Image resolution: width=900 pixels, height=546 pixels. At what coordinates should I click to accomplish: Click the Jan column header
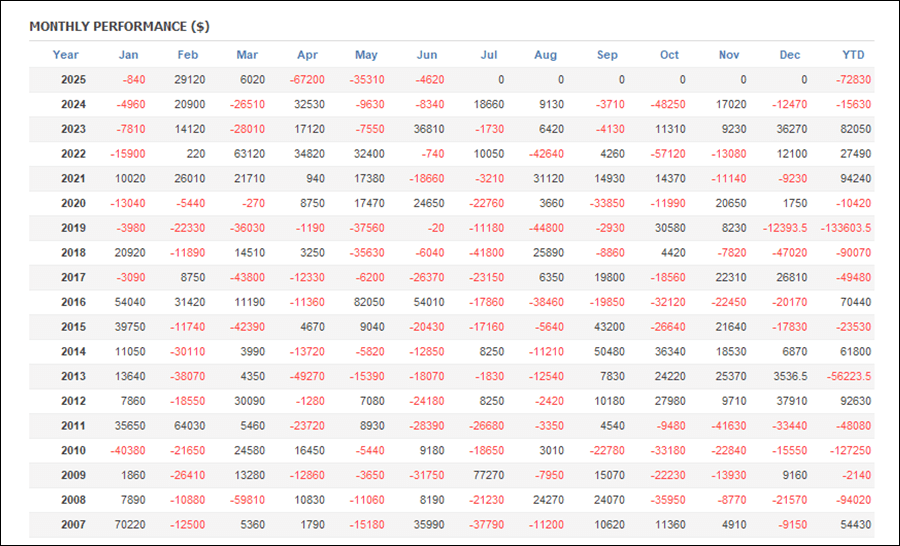point(128,55)
